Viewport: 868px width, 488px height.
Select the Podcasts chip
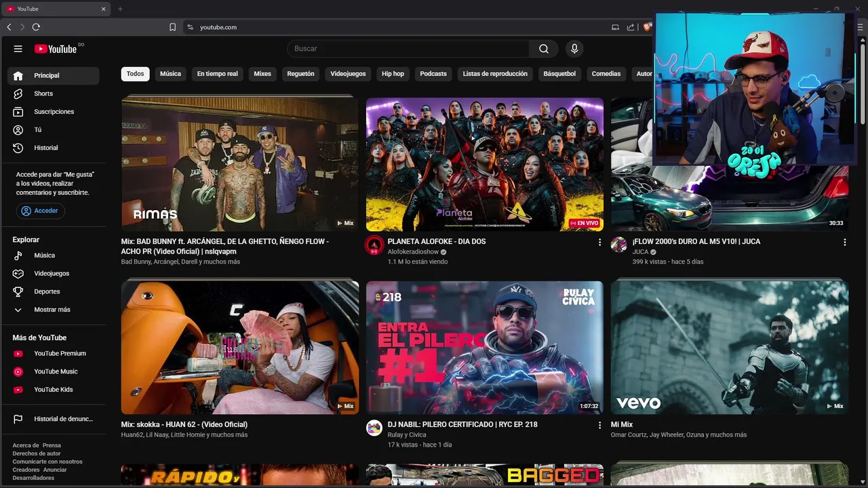(433, 74)
